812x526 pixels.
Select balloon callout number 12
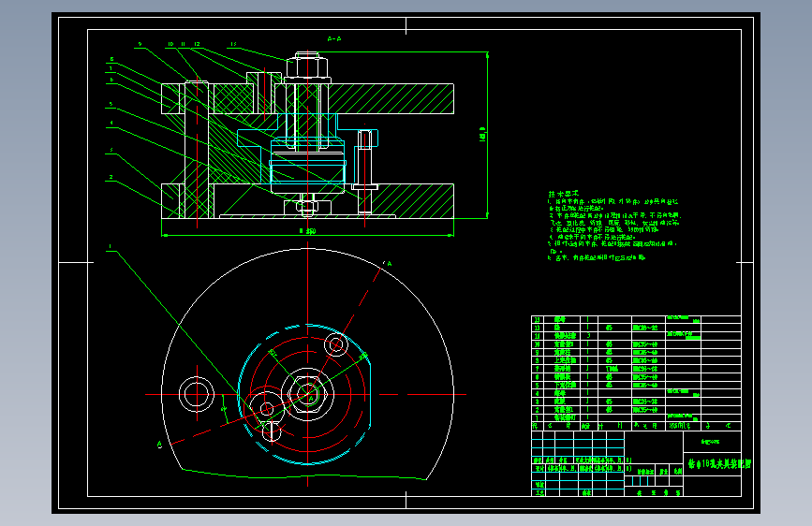197,45
